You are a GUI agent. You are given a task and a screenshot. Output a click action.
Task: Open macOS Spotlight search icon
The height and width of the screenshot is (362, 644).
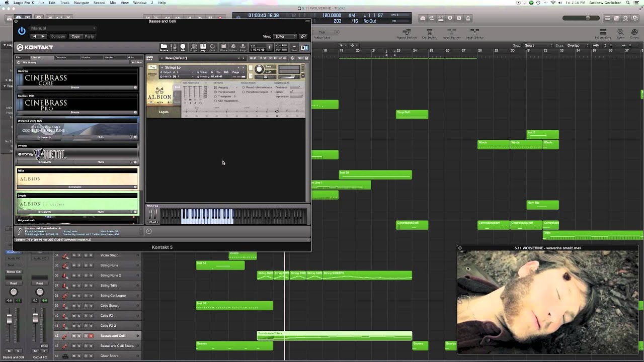(x=627, y=3)
